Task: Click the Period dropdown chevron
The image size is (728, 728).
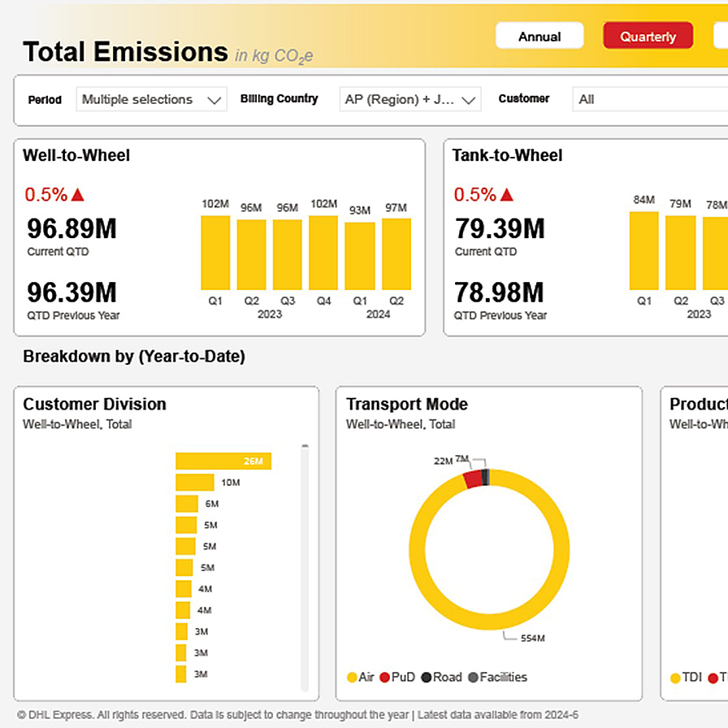Action: point(216,98)
